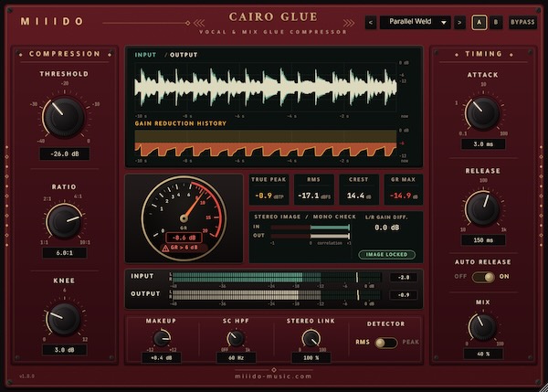Click the release value field 150 ms
Viewport: 548px width, 392px height.
point(483,240)
